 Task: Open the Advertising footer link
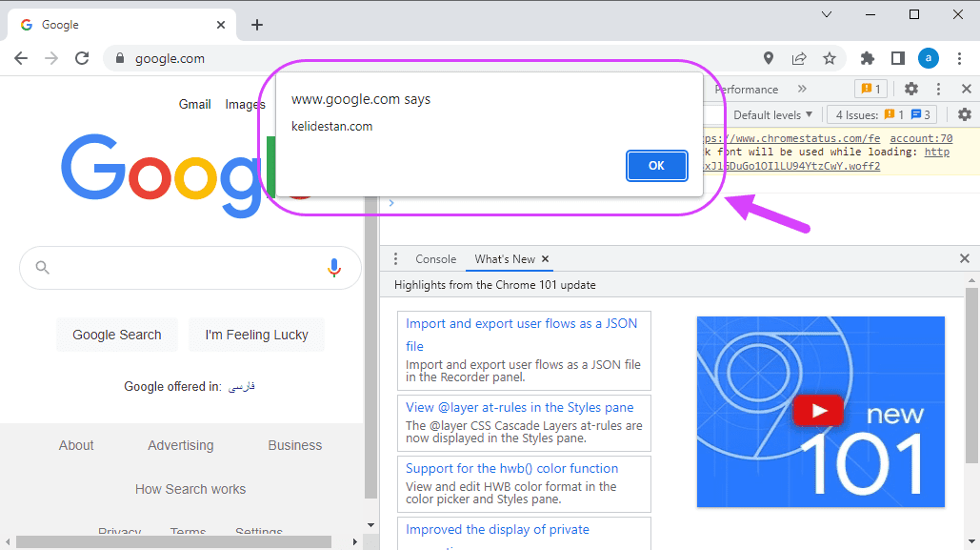181,445
